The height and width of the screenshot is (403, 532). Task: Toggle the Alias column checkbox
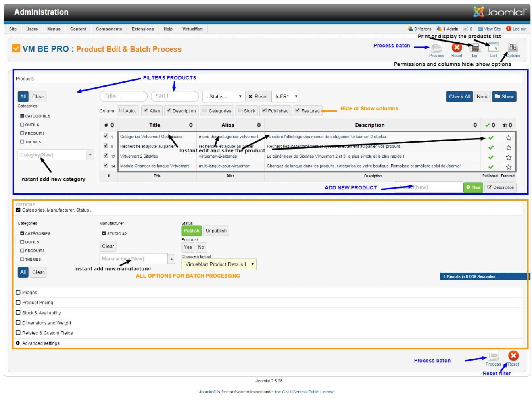146,110
